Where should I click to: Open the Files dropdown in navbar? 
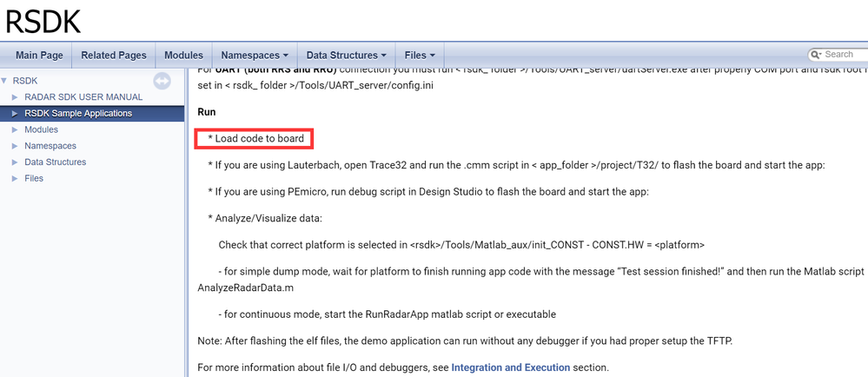[x=420, y=56]
